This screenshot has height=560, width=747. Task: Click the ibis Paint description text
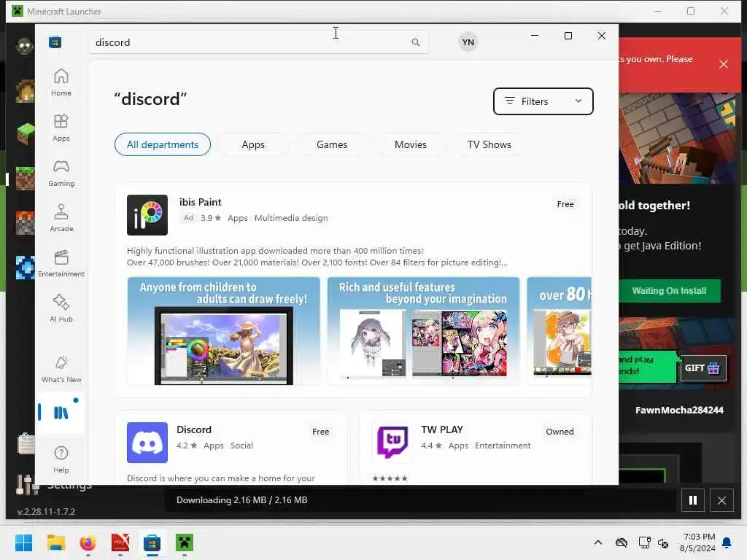click(x=317, y=257)
